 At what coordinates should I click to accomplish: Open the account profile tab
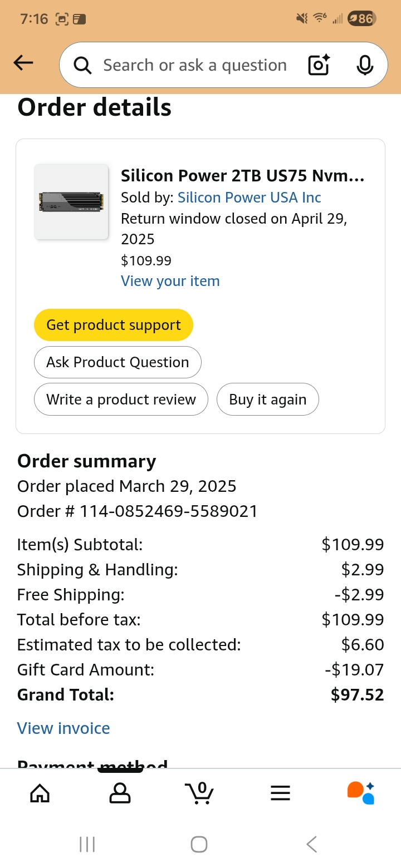coord(120,793)
